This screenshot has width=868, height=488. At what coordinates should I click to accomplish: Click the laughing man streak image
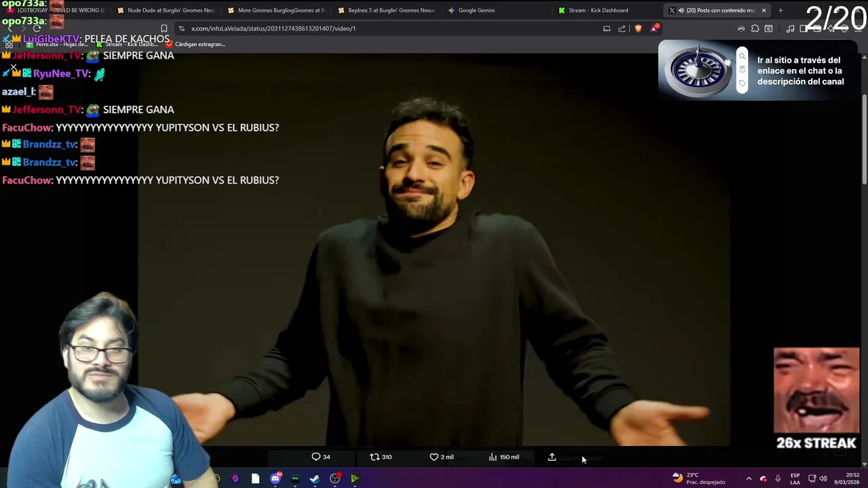pyautogui.click(x=816, y=390)
